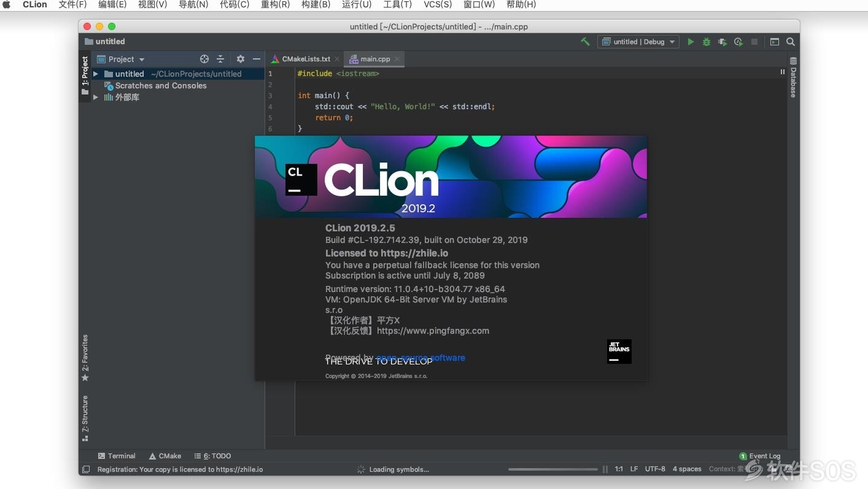Open the 代码(C) menu
Screen dimensions: 868x489
(x=234, y=4)
